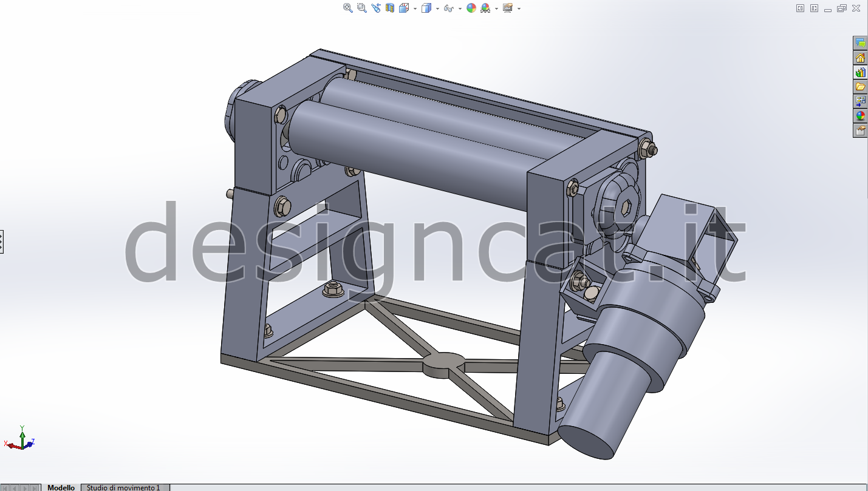This screenshot has height=491, width=868.
Task: Expand the Display Style dropdown arrow
Action: tap(437, 8)
